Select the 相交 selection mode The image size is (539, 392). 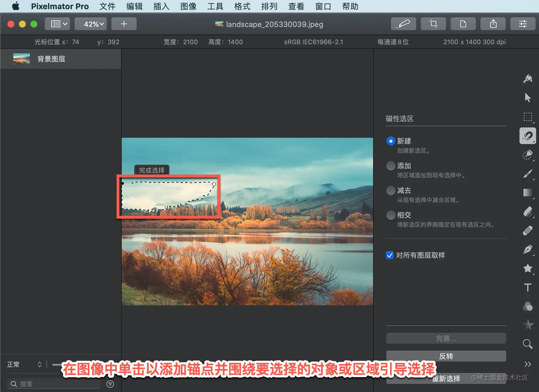click(x=391, y=215)
